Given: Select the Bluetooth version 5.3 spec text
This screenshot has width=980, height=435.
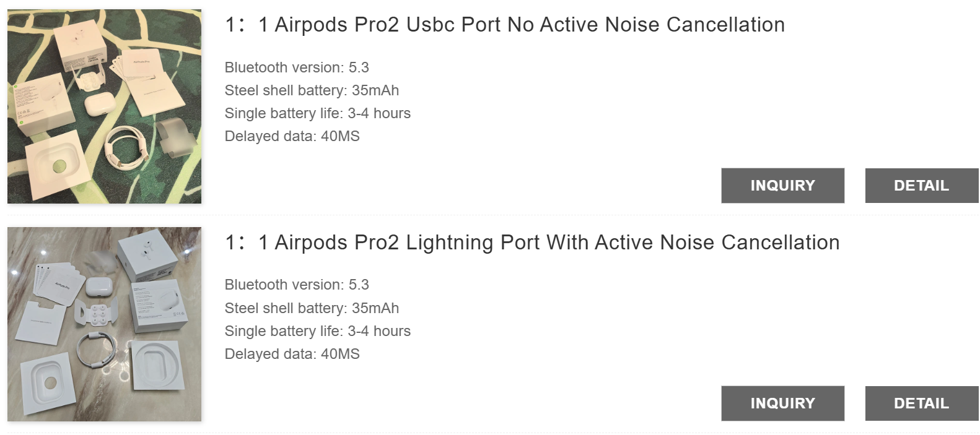Looking at the screenshot, I should pos(297,67).
